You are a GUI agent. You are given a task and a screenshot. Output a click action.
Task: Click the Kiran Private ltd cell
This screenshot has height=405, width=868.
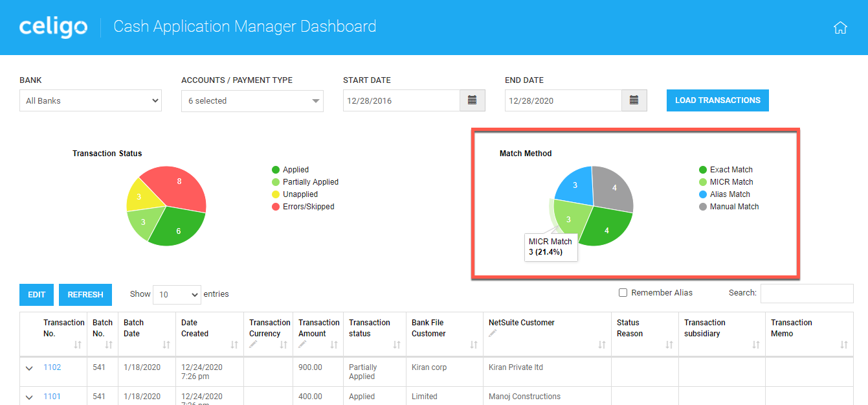[x=547, y=372]
